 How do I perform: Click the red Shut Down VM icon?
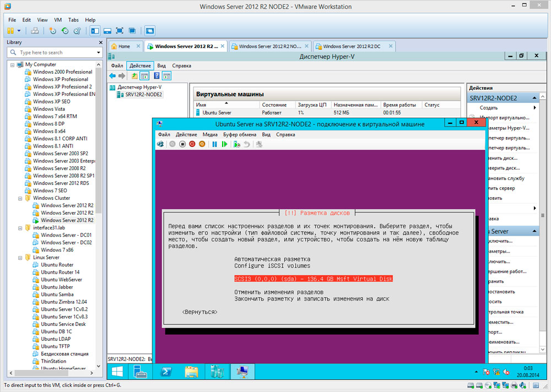click(x=192, y=144)
